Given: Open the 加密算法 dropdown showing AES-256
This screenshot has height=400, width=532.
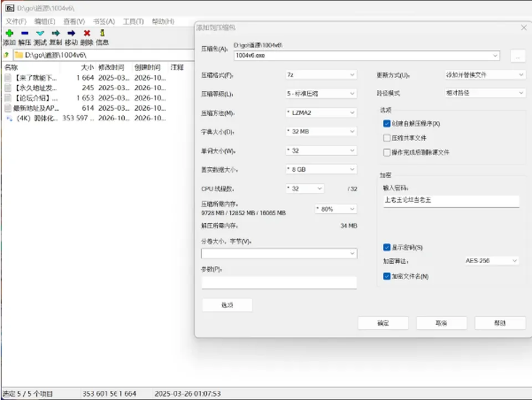Looking at the screenshot, I should (x=492, y=260).
